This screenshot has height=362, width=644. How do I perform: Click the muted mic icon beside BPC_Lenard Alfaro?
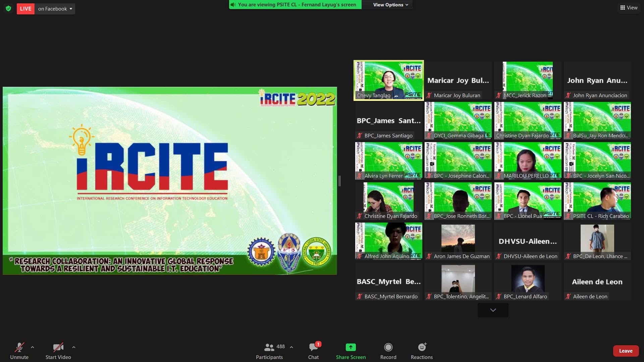499,297
